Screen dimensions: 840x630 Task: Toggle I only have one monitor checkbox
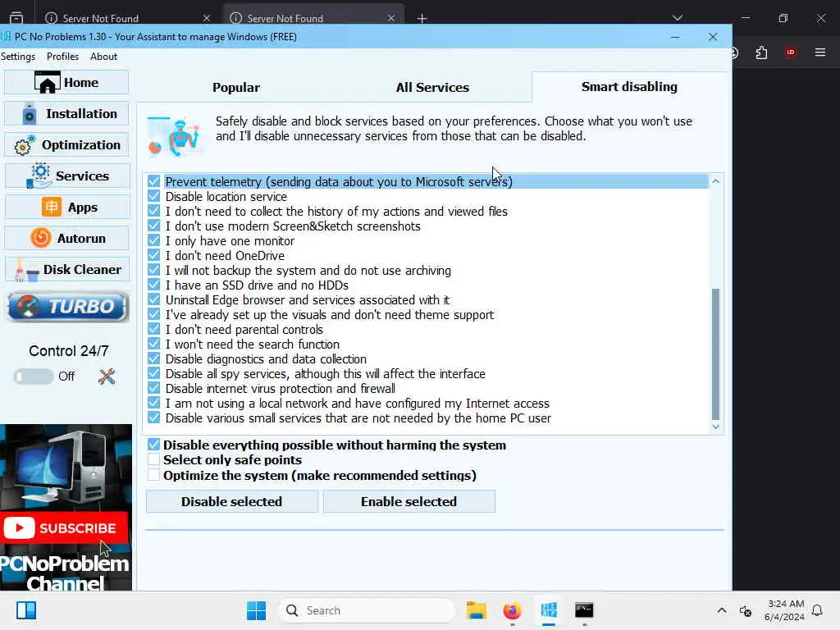coord(153,240)
